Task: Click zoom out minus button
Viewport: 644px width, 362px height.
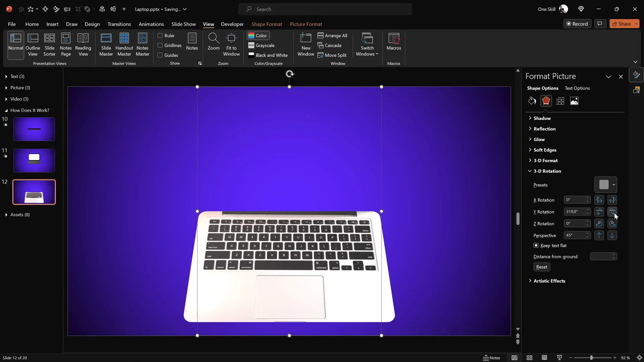Action: 571,358
